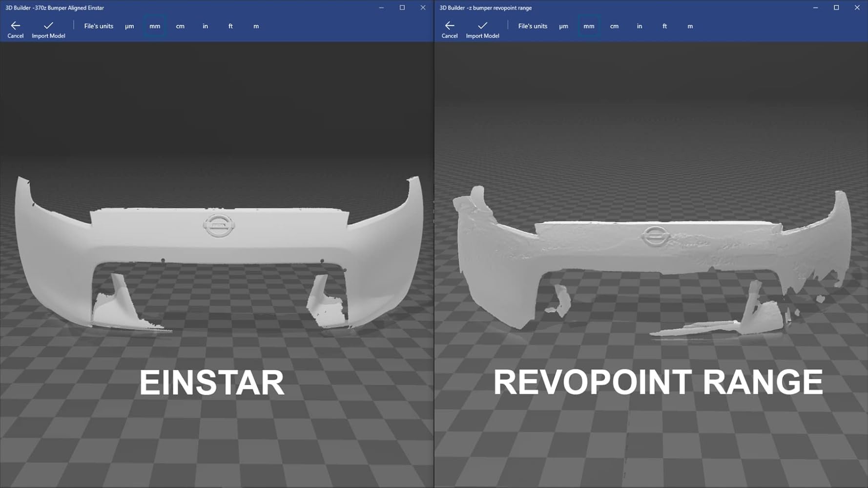Select cm units in Einstar window
The image size is (868, 488).
[180, 26]
